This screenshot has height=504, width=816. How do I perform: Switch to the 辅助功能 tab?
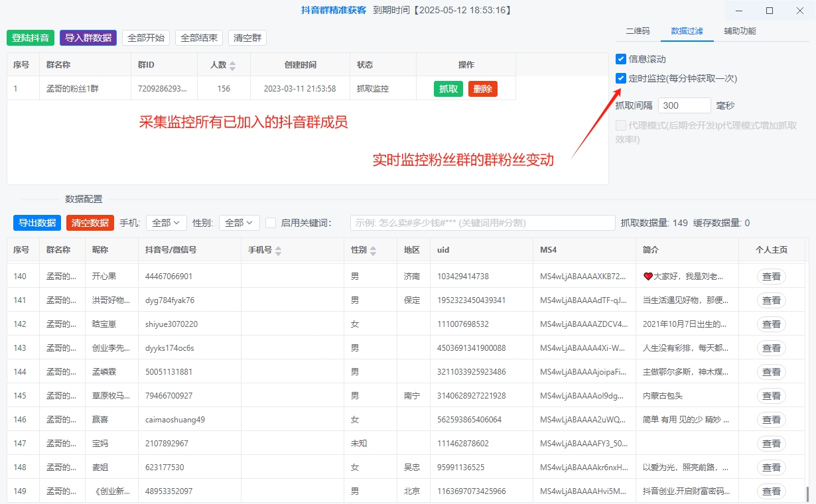click(738, 31)
